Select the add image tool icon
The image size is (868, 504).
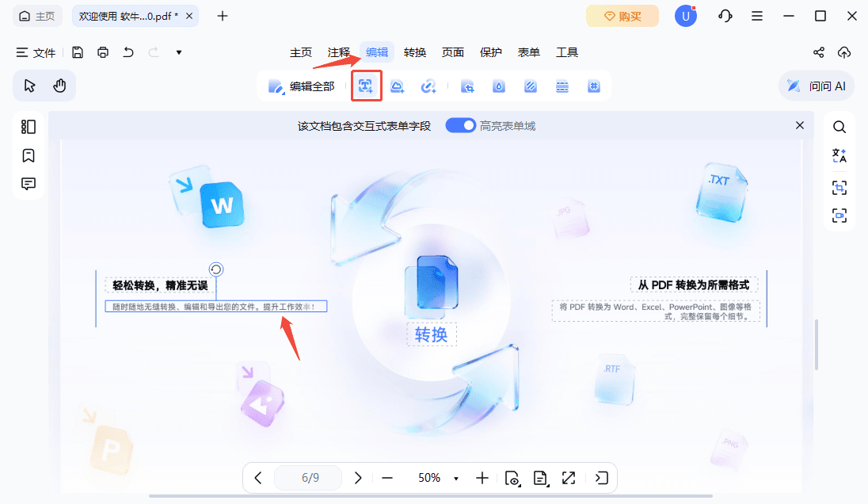[397, 86]
